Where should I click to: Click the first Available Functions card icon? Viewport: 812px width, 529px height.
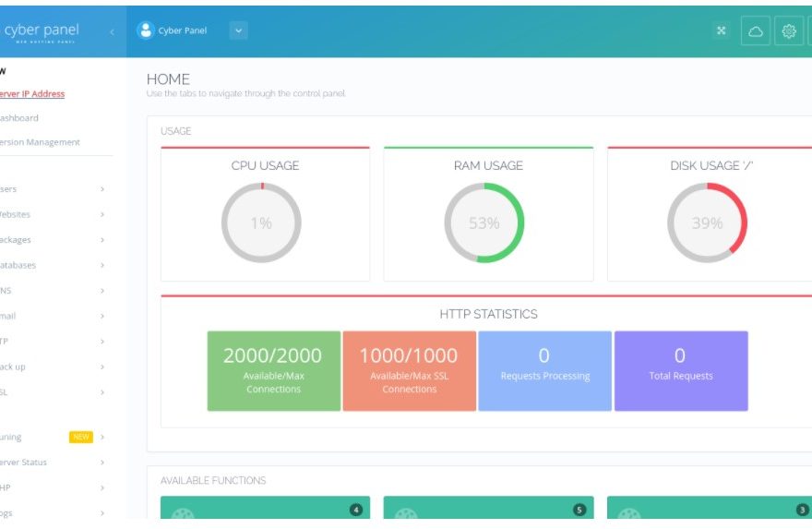point(183,513)
